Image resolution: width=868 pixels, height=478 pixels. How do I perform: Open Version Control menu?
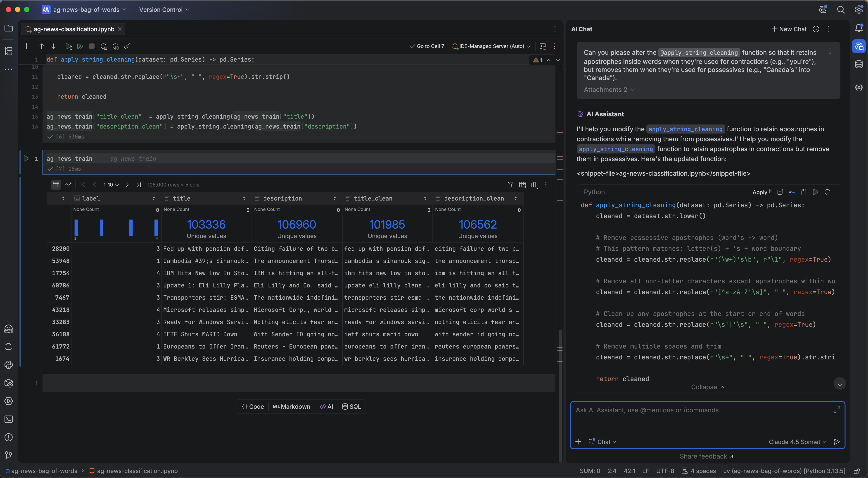pyautogui.click(x=164, y=10)
